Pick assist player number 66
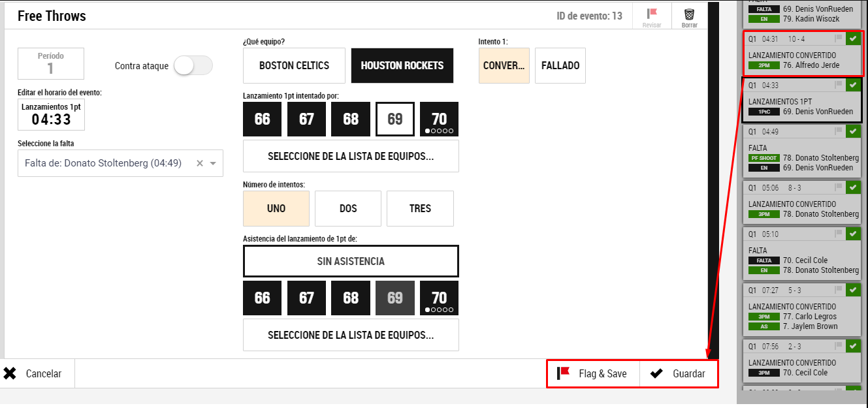 [x=262, y=298]
